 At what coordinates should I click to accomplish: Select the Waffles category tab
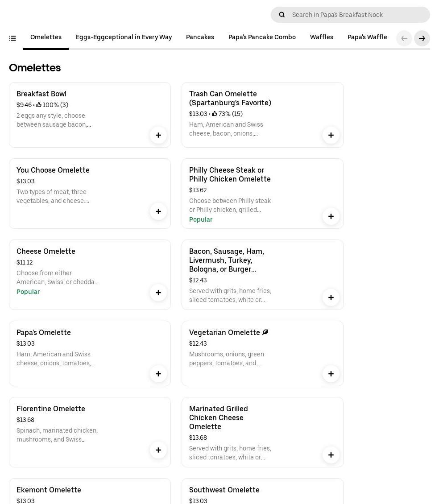coord(321,37)
